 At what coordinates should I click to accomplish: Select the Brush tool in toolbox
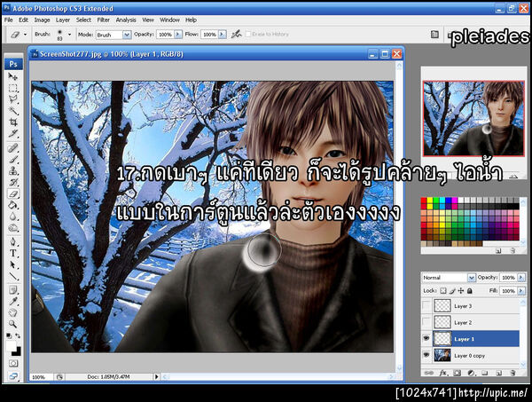point(13,159)
